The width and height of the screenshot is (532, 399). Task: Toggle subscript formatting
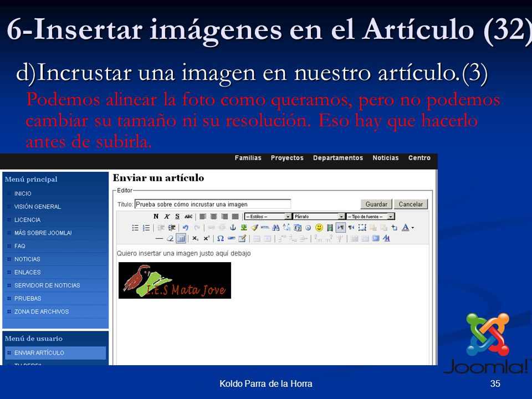pos(196,238)
